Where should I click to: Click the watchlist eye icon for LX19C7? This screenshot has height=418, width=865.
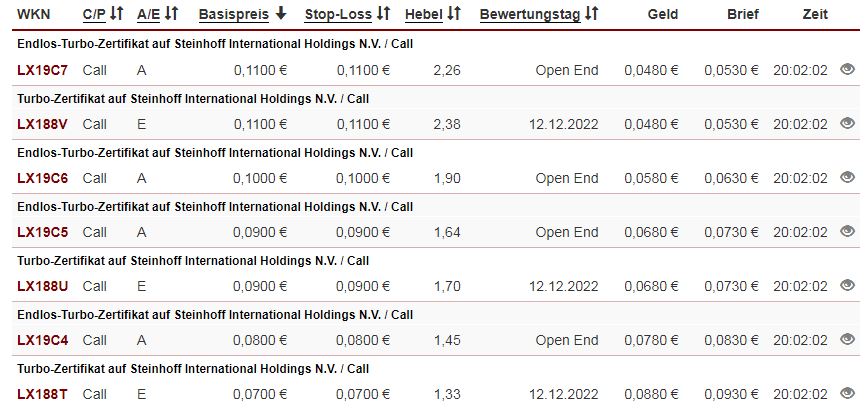coord(847,69)
